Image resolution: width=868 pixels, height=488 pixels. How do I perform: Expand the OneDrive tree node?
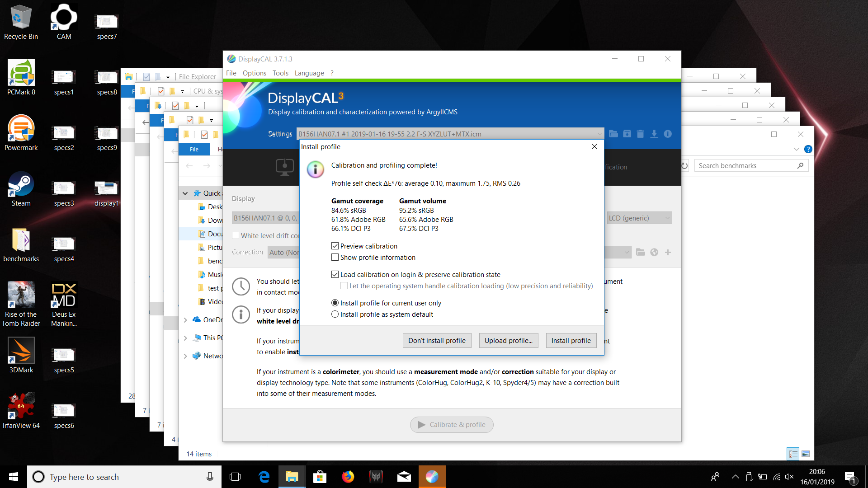tap(185, 319)
